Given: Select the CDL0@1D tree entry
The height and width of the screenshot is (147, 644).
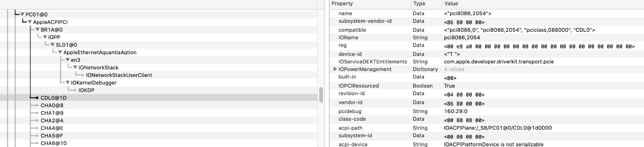Looking at the screenshot, I should (54, 98).
